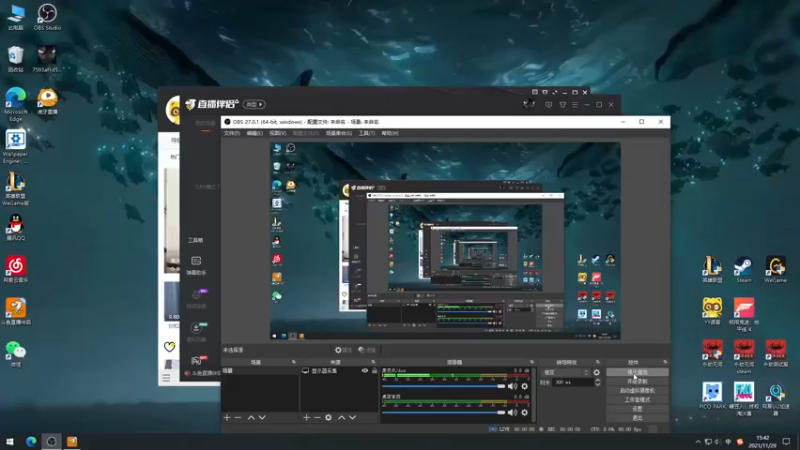Open Steam desktop icon
Viewport: 800px width, 450px height.
(743, 270)
